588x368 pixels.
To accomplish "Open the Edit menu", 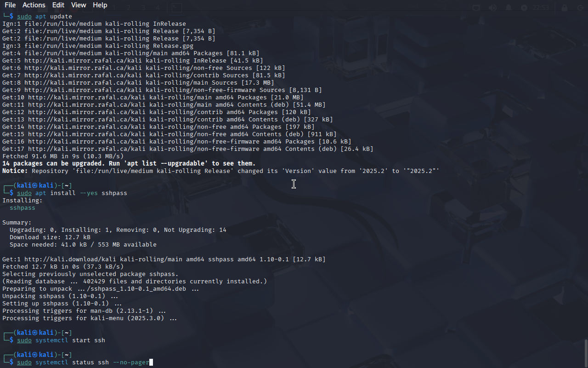I will [58, 5].
